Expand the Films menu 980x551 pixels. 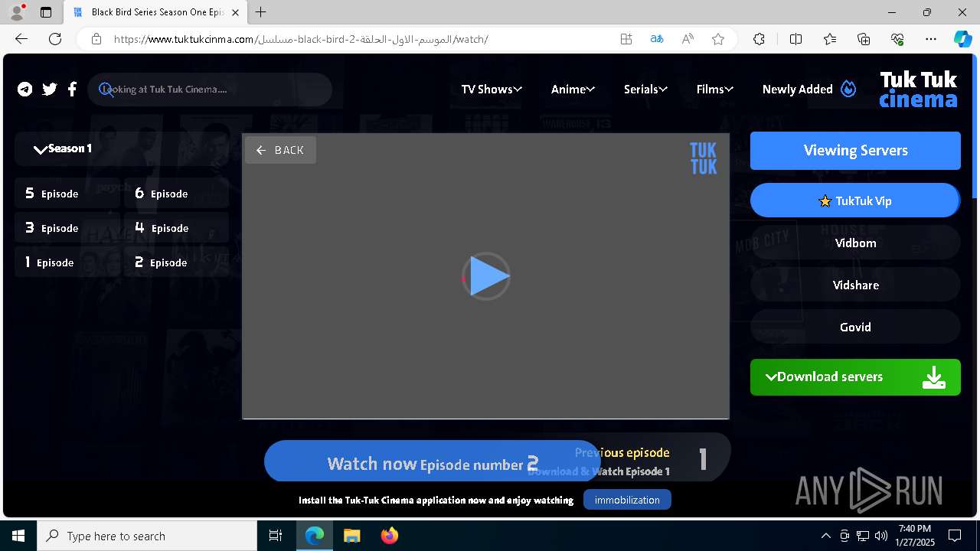715,90
